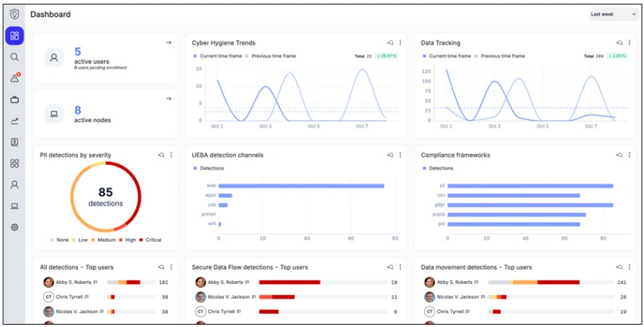Open the Last week time range dropdown
The image size is (644, 327).
tap(612, 14)
